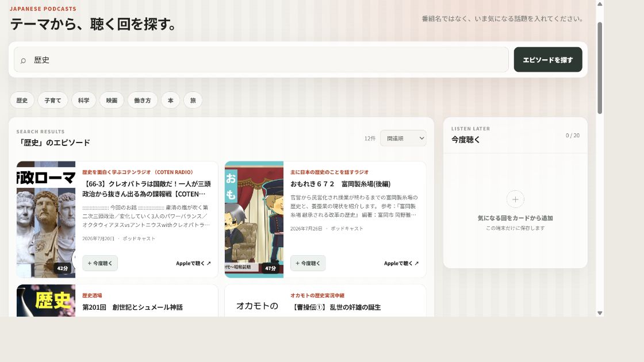Select the 歴史 topic chip
This screenshot has height=362, width=644.
pos(22,100)
